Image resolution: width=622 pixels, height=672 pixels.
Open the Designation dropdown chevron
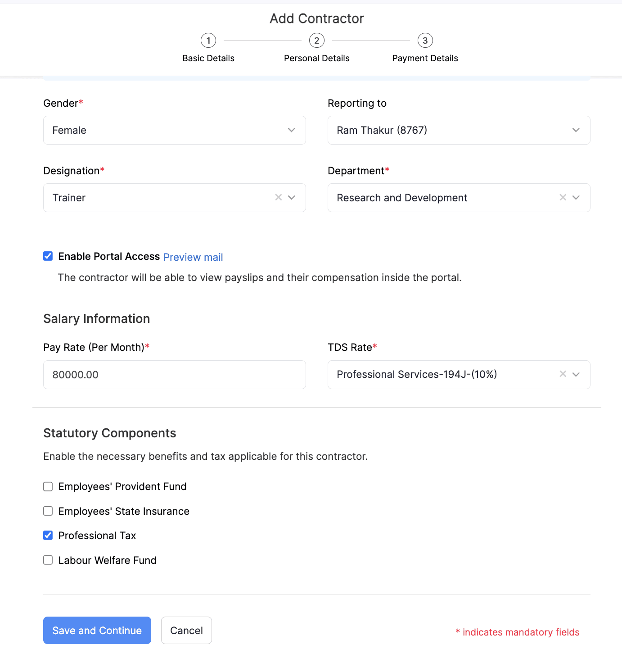[x=292, y=197]
